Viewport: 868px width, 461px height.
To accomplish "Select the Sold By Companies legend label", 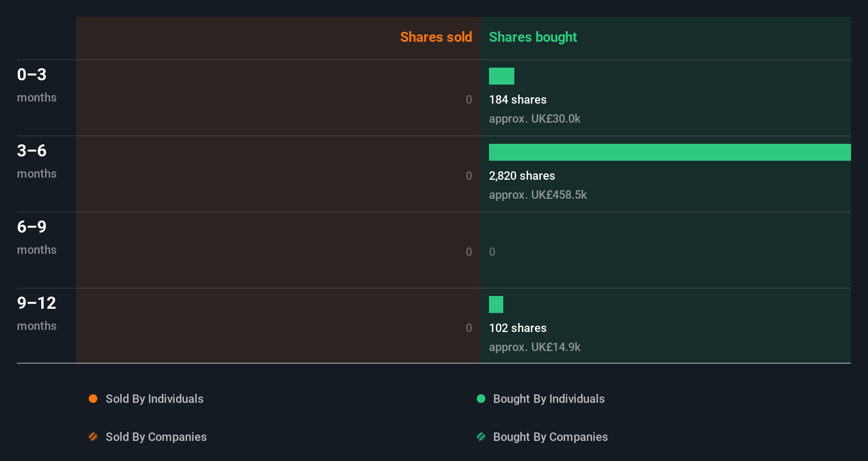I will pyautogui.click(x=156, y=437).
